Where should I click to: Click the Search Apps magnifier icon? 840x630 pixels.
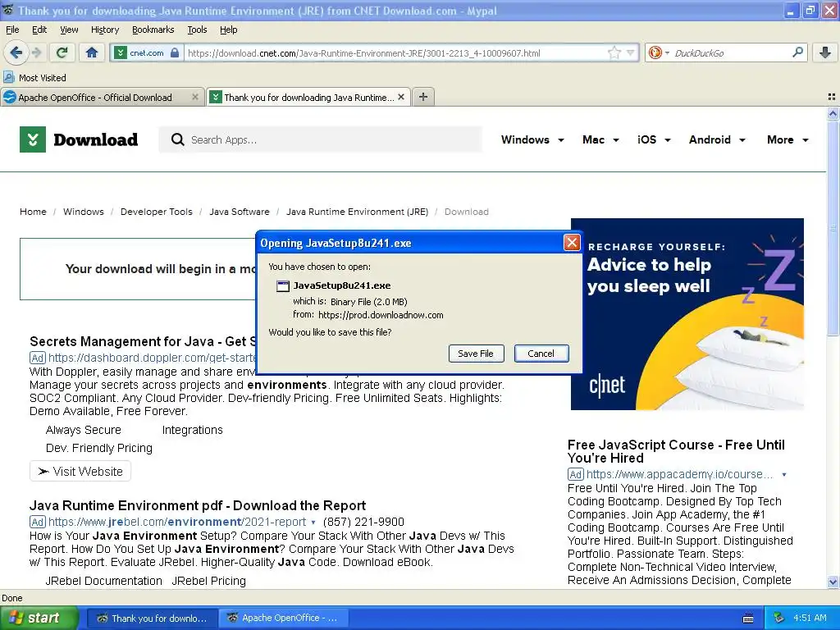pos(177,139)
